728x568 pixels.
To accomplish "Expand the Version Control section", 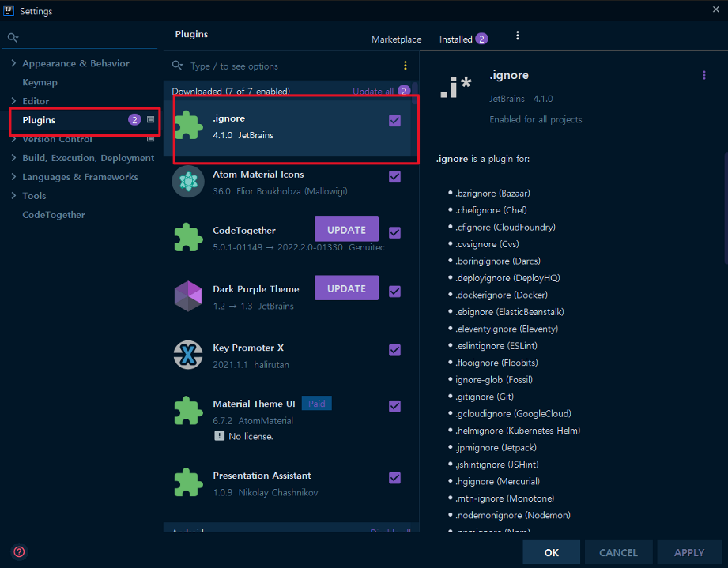I will [13, 139].
